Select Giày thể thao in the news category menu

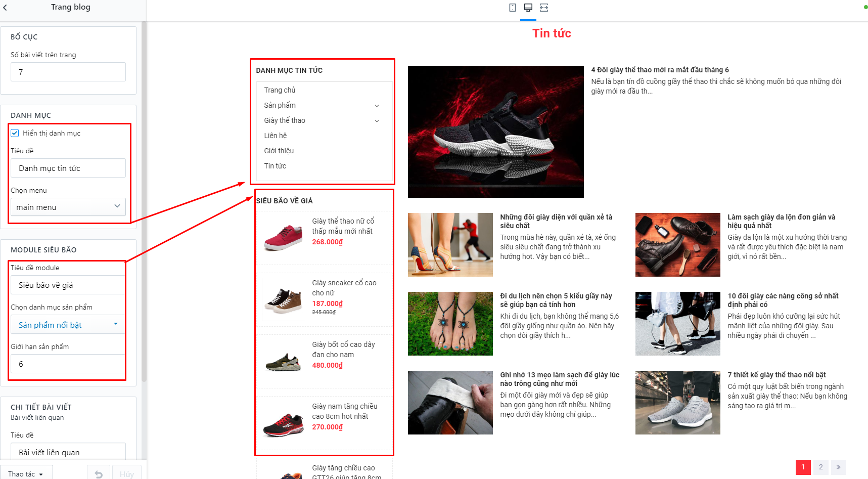pos(285,120)
